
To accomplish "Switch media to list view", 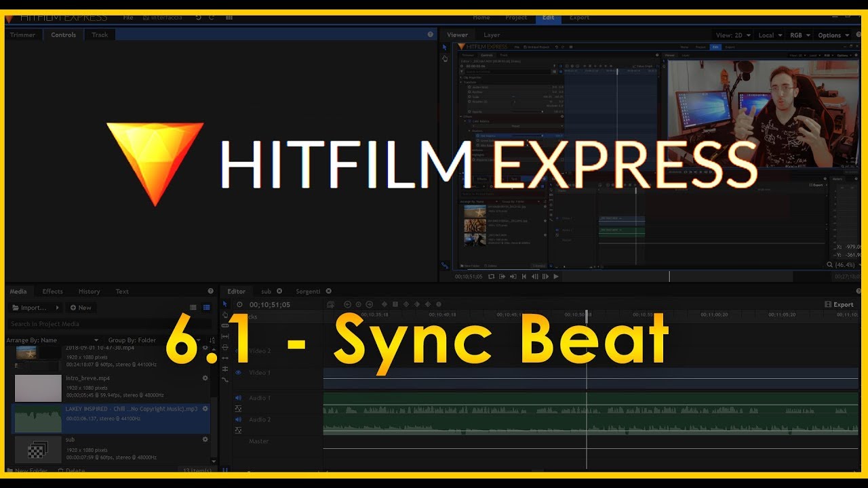I will [193, 308].
